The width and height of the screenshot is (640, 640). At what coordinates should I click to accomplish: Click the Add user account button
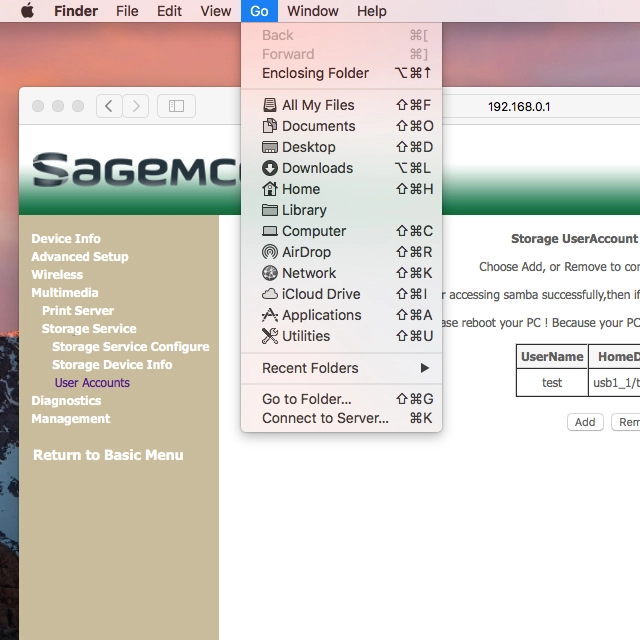pos(585,422)
